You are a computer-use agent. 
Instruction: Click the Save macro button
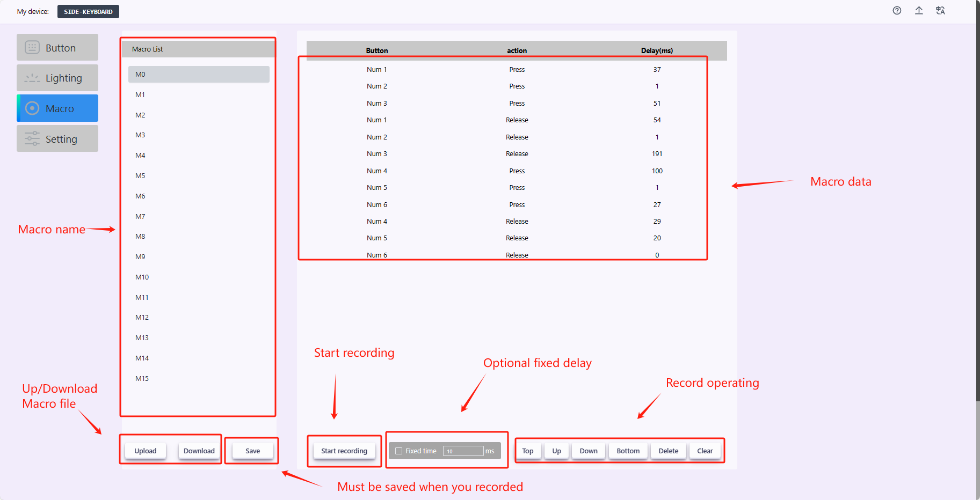pos(252,451)
